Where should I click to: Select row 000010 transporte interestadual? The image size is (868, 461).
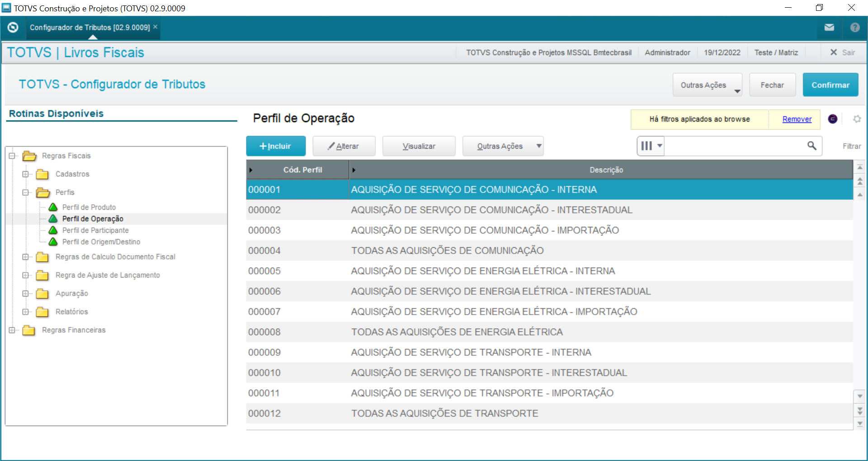coord(549,373)
